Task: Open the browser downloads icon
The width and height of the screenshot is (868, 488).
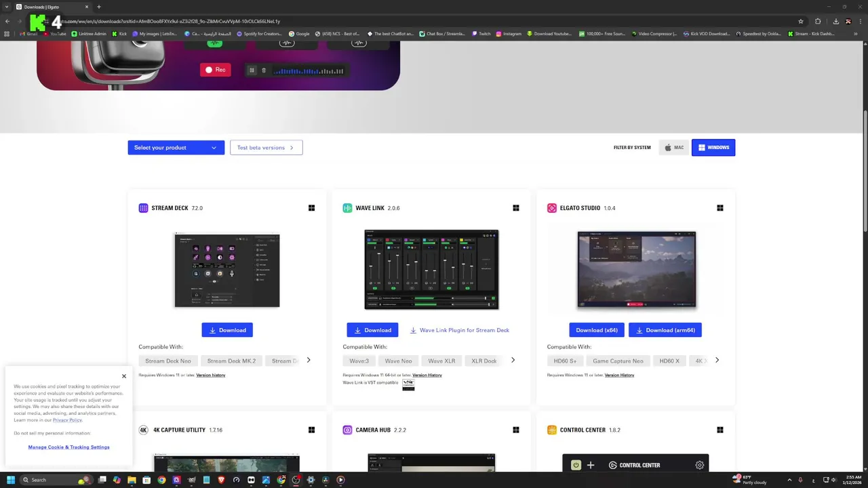Action: pyautogui.click(x=835, y=21)
